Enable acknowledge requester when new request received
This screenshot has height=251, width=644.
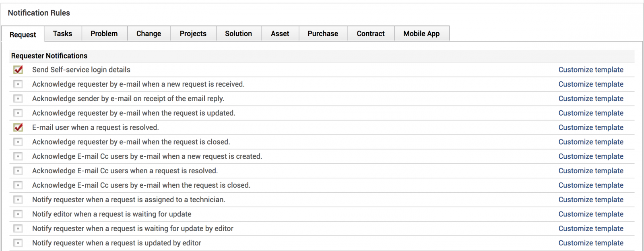tap(18, 84)
